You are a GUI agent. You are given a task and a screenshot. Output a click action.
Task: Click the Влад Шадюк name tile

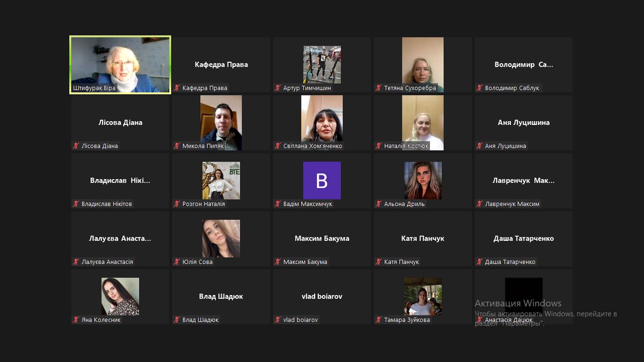[x=221, y=297]
